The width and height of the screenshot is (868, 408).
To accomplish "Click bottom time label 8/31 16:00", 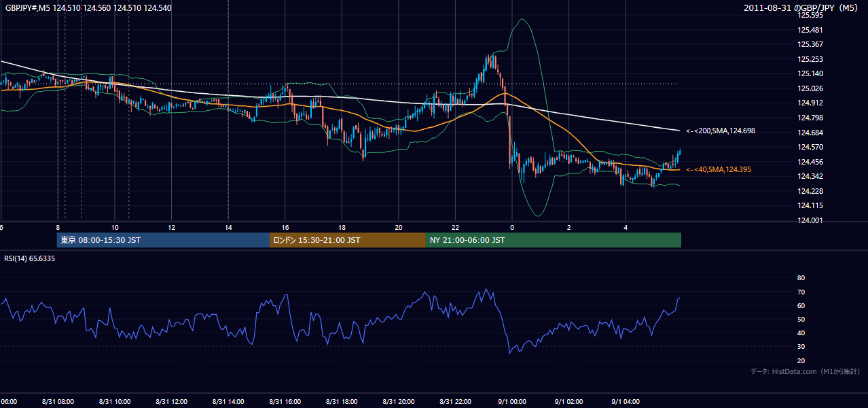I will coord(285,402).
